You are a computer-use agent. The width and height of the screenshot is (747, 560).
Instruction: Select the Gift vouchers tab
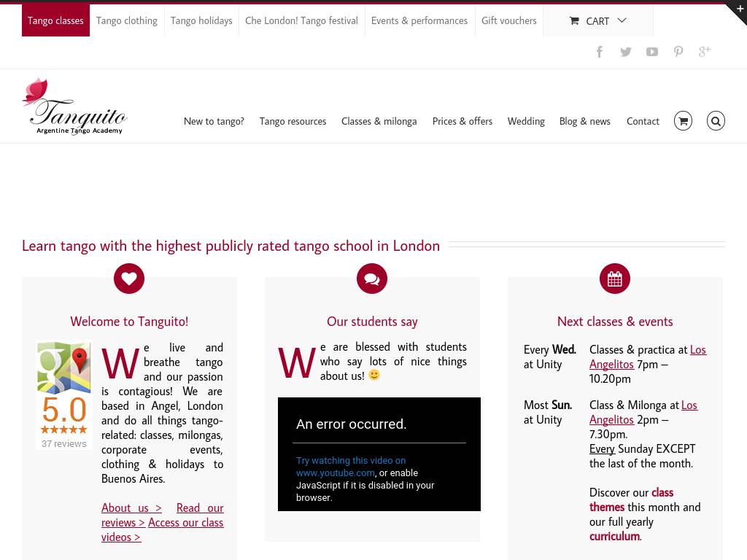pos(508,20)
